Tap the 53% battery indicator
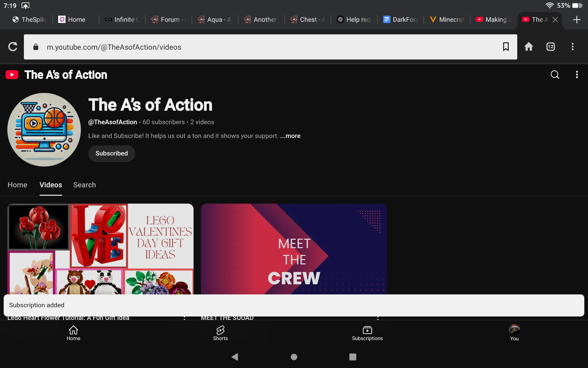588x368 pixels. coord(570,6)
